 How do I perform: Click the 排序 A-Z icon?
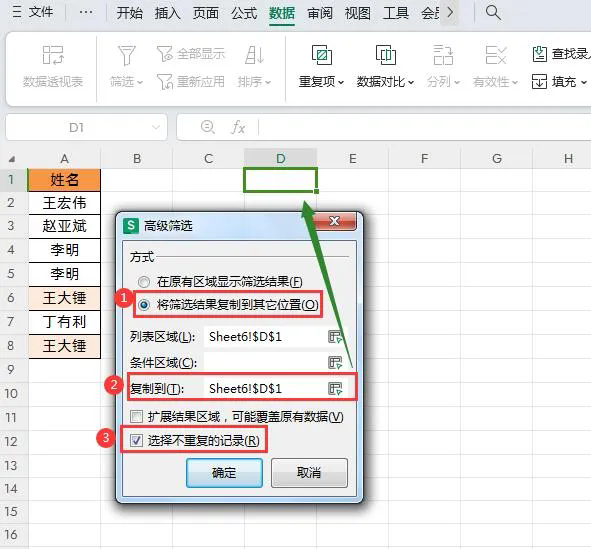[x=254, y=55]
